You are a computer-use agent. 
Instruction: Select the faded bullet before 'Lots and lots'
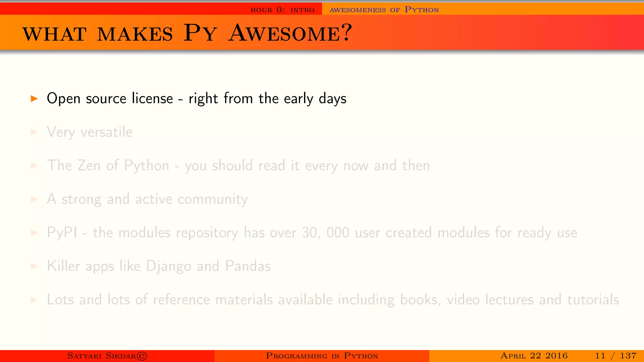[x=34, y=300]
